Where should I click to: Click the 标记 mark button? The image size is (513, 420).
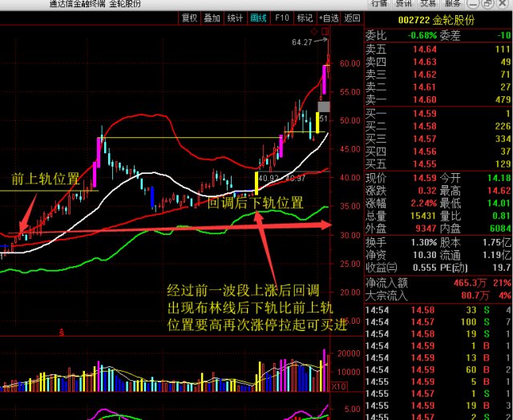(x=305, y=17)
